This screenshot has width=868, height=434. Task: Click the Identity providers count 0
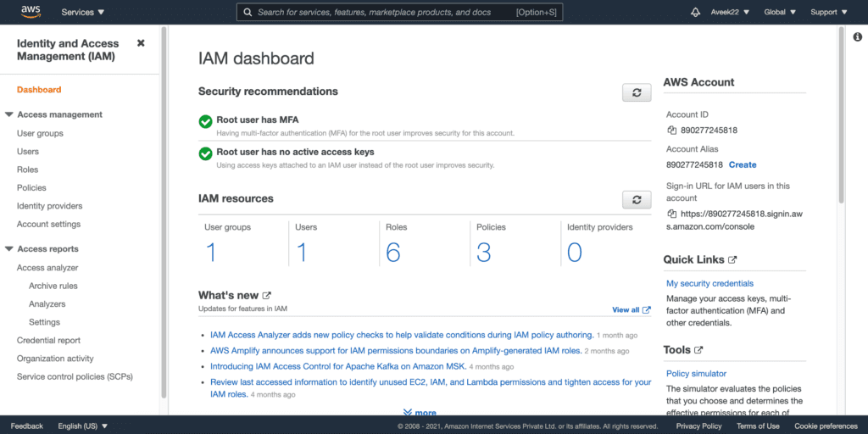(x=574, y=253)
